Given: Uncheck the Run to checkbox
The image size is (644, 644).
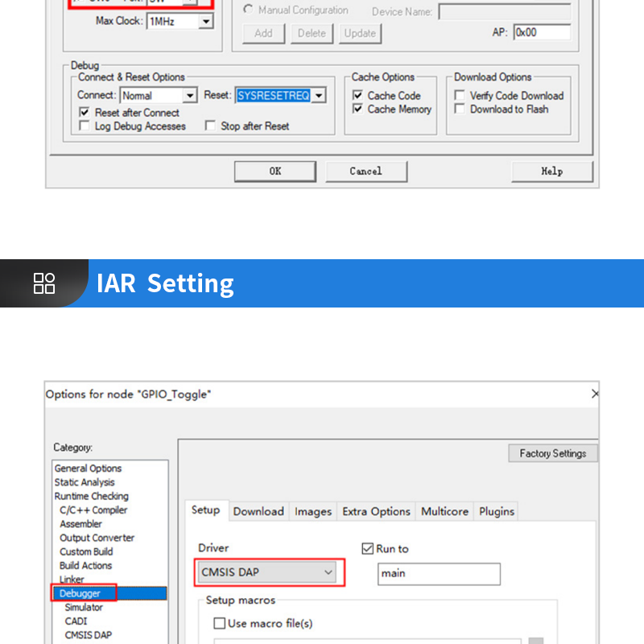Looking at the screenshot, I should (x=368, y=549).
